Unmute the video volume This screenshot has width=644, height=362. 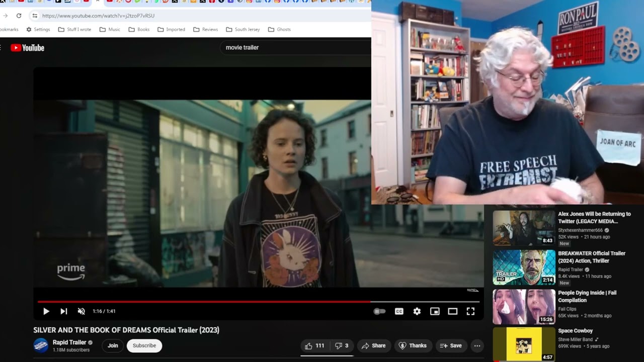pos(82,311)
